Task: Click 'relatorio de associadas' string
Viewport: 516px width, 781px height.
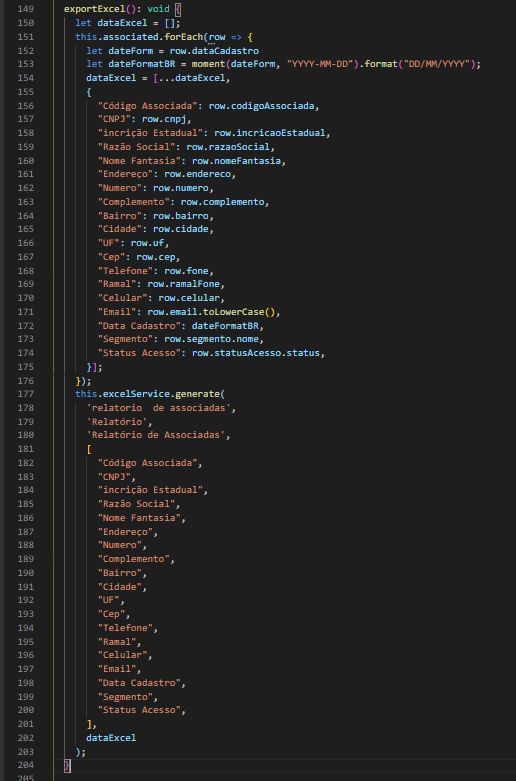Action: pos(158,408)
